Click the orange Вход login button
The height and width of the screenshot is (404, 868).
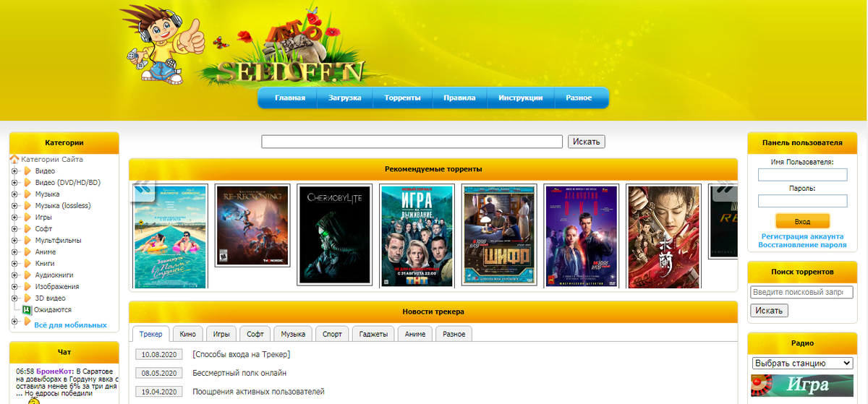[802, 221]
